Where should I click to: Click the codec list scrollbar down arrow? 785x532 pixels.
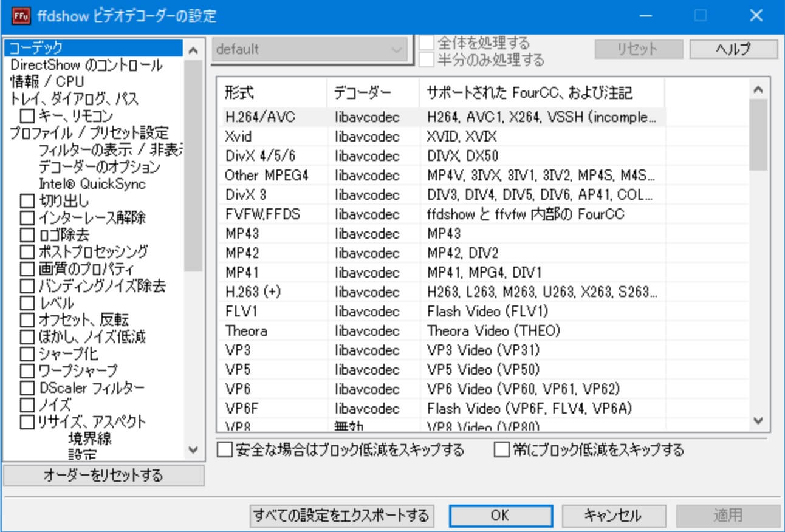pyautogui.click(x=758, y=420)
